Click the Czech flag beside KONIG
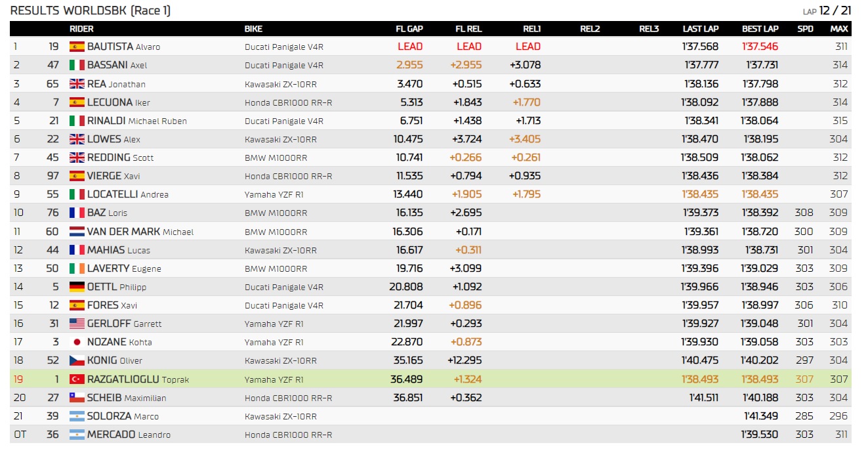 pyautogui.click(x=77, y=360)
